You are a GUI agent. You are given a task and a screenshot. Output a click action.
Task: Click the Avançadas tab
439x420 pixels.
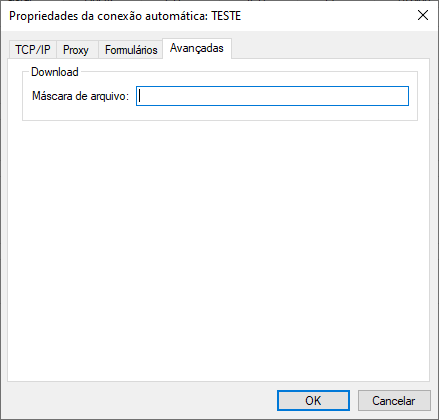(x=197, y=48)
